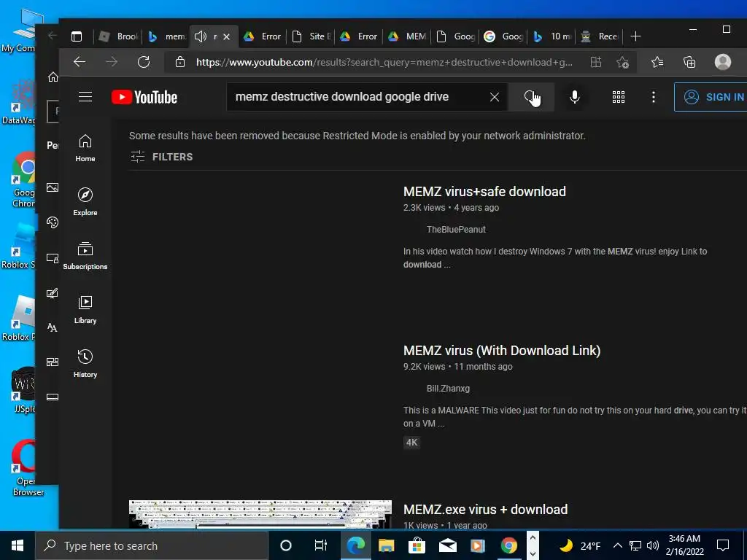Go back in Edge browser

coord(80,62)
